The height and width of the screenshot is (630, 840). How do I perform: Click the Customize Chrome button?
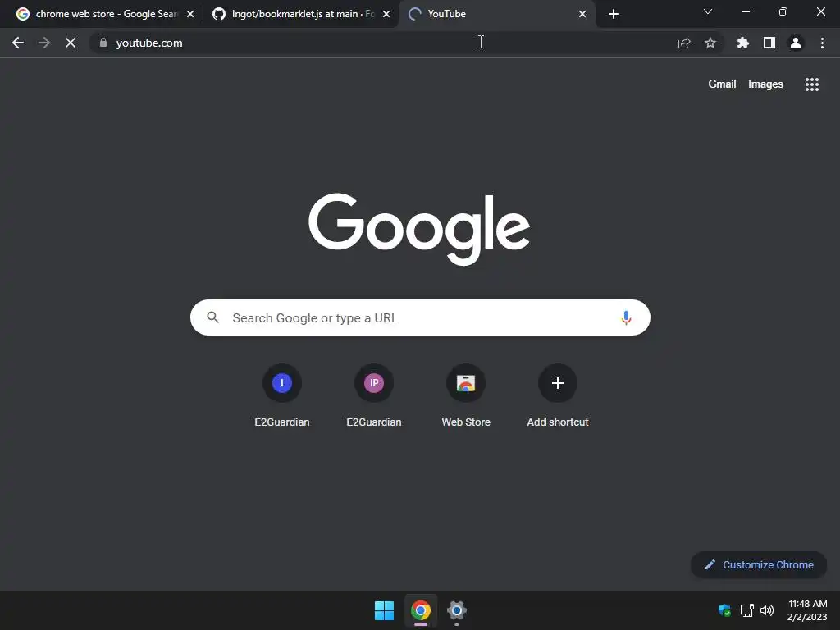[759, 564]
